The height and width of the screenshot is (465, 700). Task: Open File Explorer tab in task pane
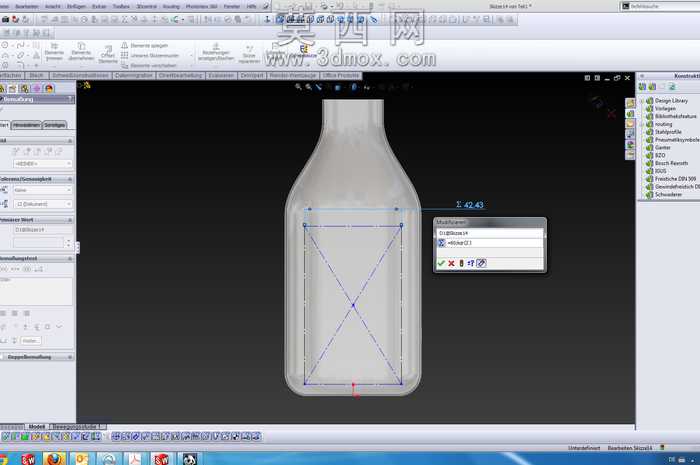click(630, 124)
